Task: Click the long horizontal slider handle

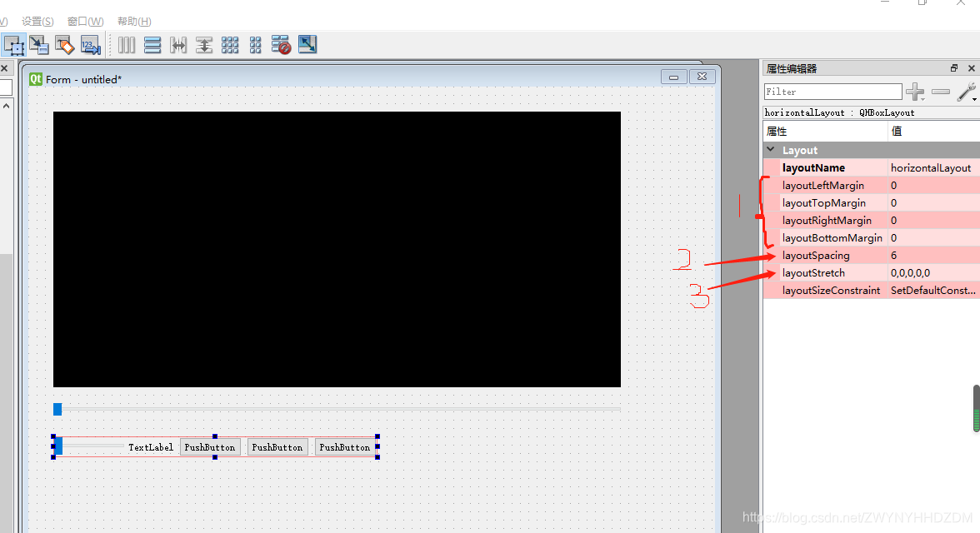Action: point(57,409)
